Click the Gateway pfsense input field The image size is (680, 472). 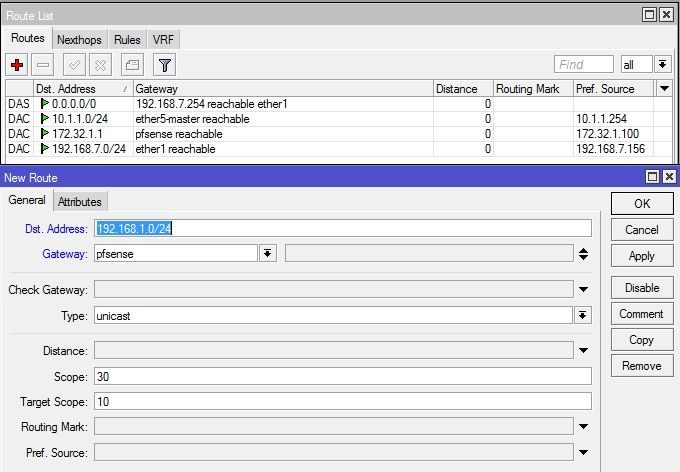[176, 254]
